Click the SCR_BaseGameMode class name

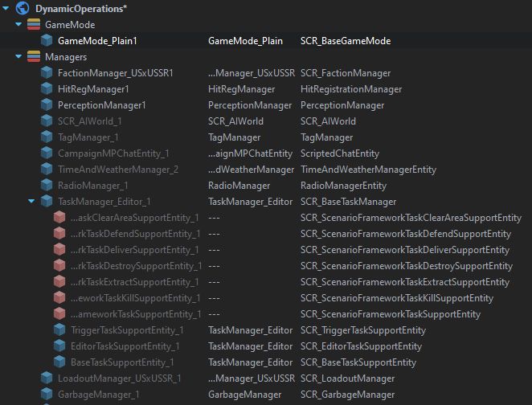click(346, 41)
